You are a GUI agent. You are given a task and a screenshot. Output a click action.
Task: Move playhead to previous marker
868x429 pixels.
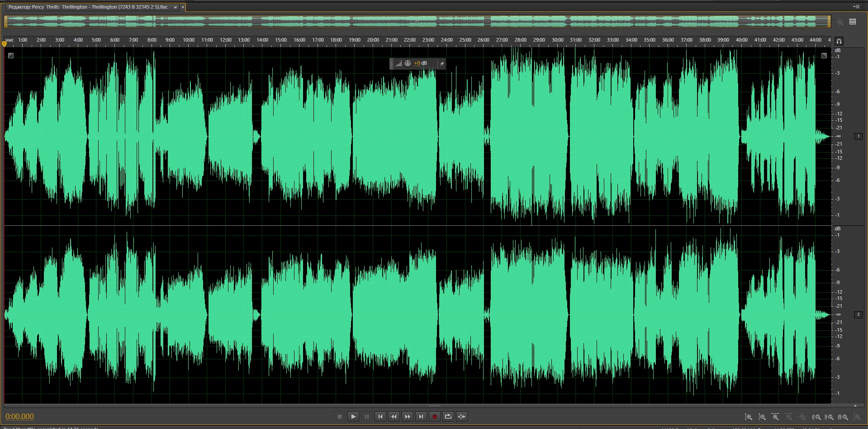click(x=380, y=416)
